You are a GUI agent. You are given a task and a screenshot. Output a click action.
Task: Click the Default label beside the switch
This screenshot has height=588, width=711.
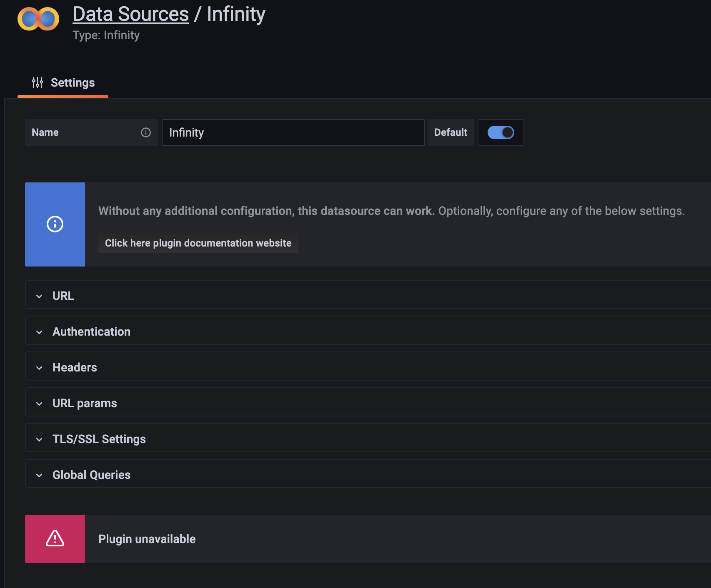(x=451, y=132)
